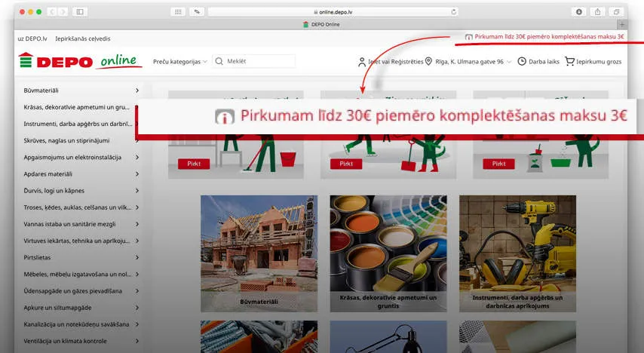Add a new tab with the plus button

pyautogui.click(x=622, y=25)
